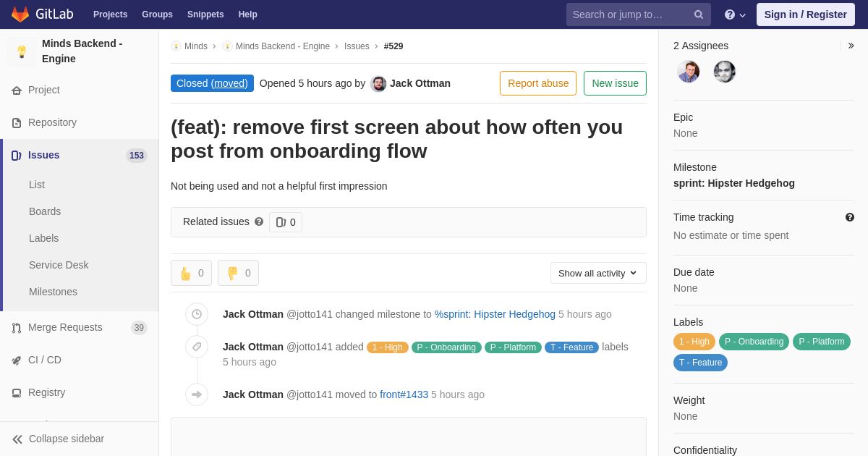Click the first assignee avatar
Image resolution: width=868 pixels, height=456 pixels.
coord(689,72)
